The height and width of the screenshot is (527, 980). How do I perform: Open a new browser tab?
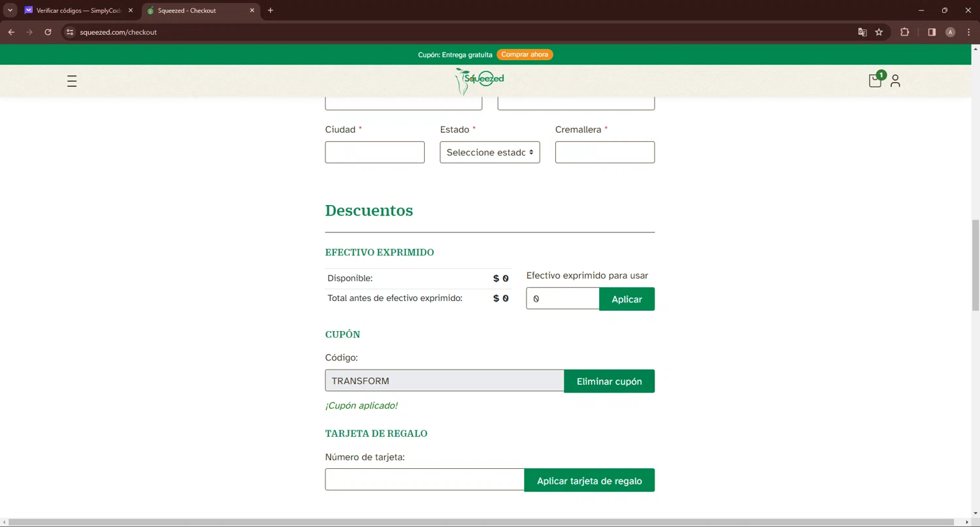coord(270,10)
